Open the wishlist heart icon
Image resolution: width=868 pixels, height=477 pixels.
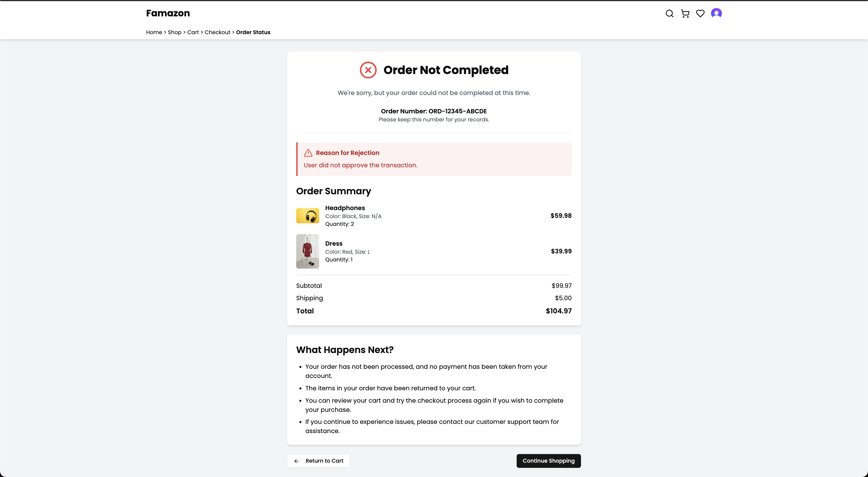700,13
